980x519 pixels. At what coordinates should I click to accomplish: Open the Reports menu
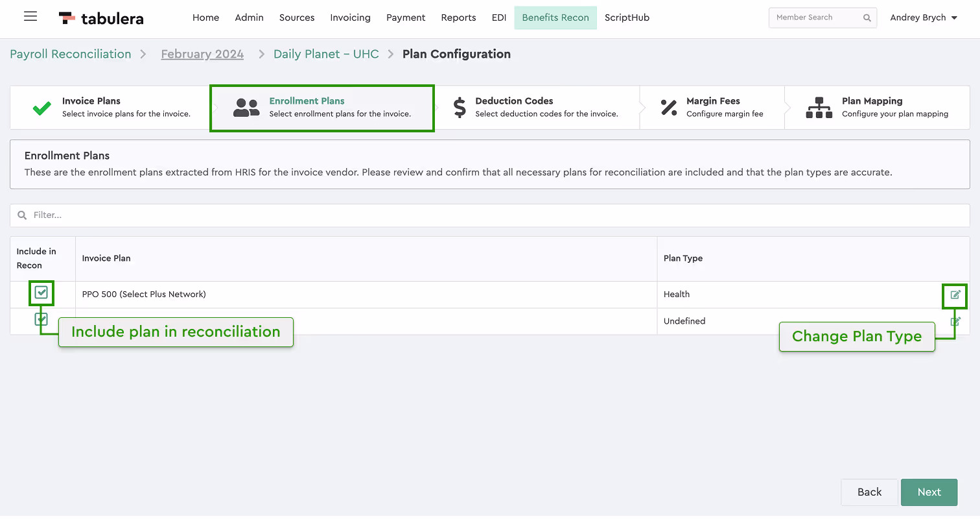click(x=458, y=18)
